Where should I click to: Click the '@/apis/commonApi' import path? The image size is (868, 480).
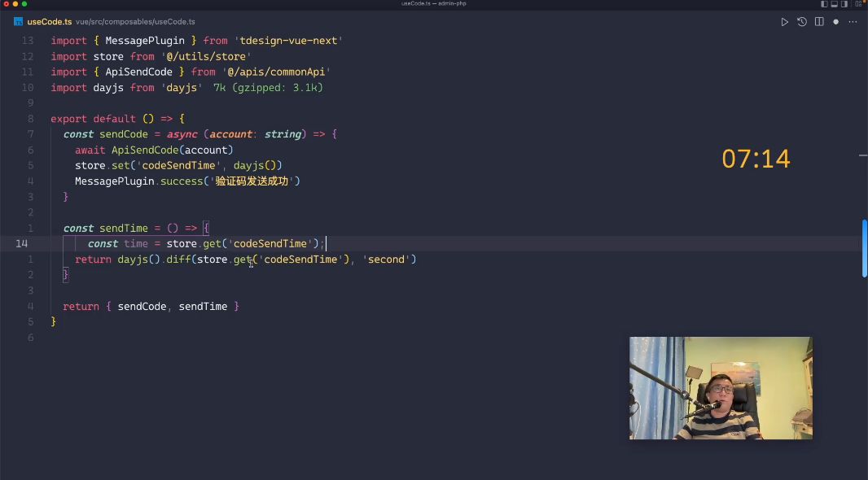tap(276, 72)
